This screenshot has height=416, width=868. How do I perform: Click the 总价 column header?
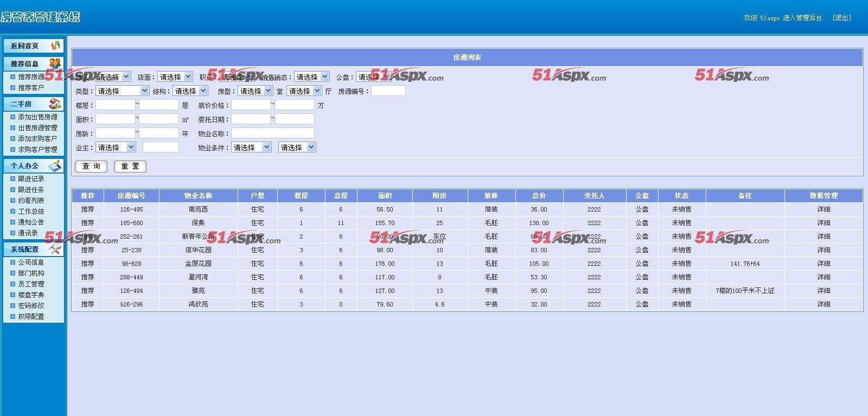pyautogui.click(x=539, y=196)
